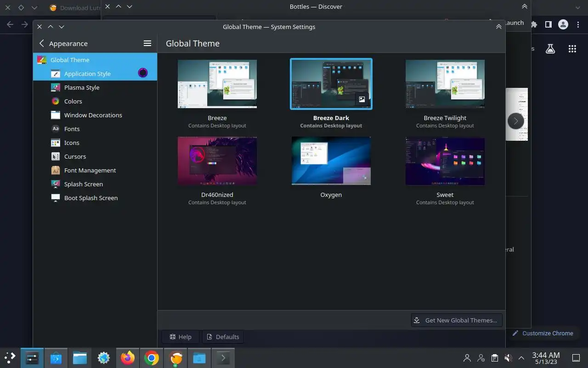Screen dimensions: 588x368
Task: Open clipboard tray icon
Action: pyautogui.click(x=494, y=358)
